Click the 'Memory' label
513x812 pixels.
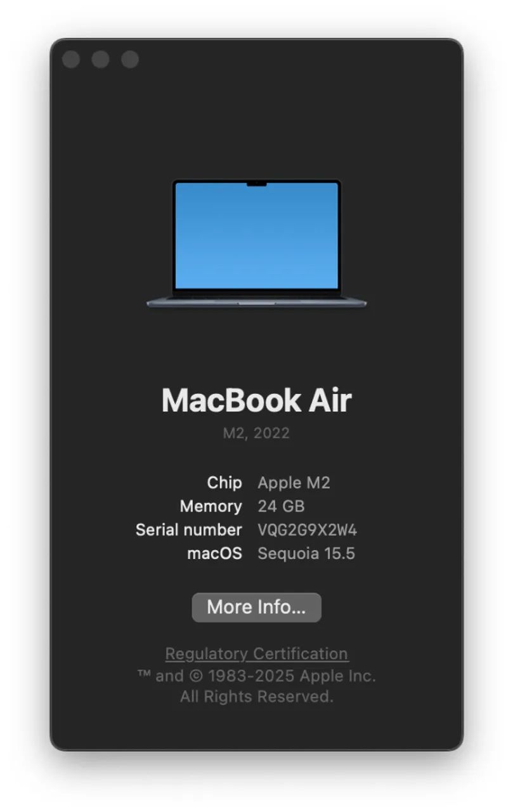point(211,506)
